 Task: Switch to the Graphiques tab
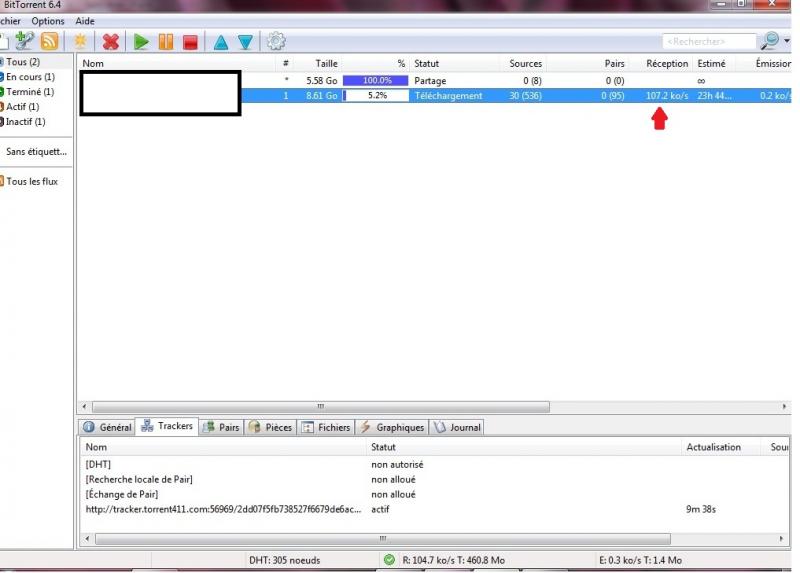393,427
